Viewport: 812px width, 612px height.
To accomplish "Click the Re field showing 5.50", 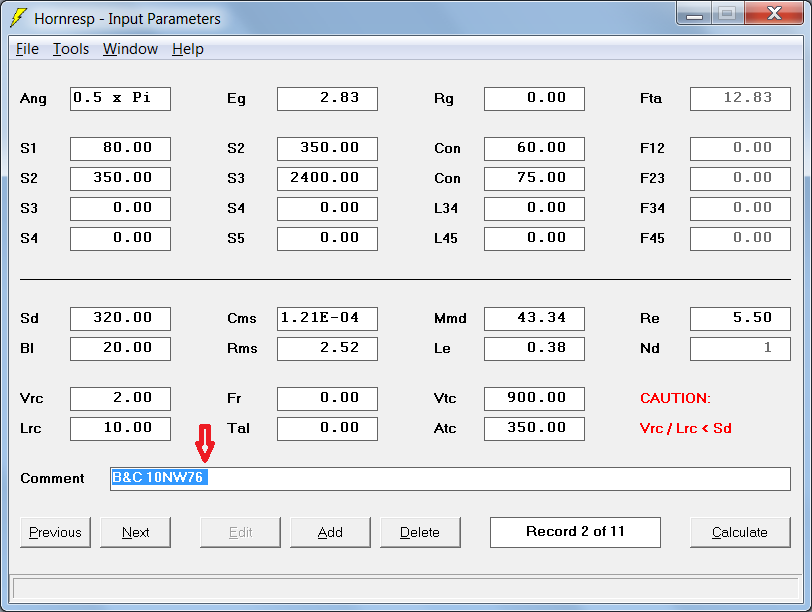I will [741, 318].
